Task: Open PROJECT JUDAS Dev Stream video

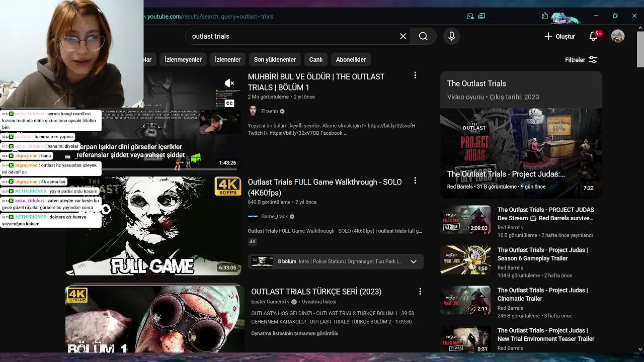Action: (x=546, y=214)
